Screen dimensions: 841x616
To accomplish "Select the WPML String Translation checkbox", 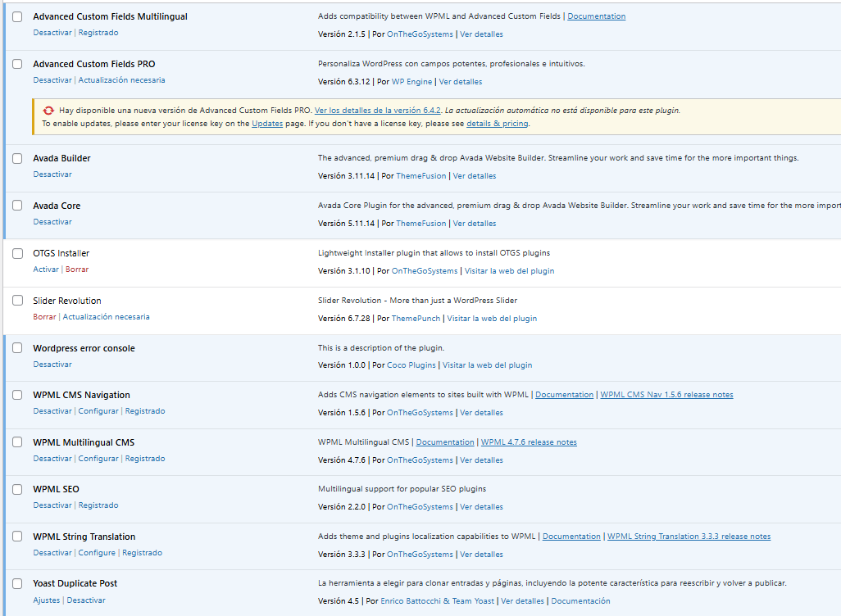I will 18,537.
